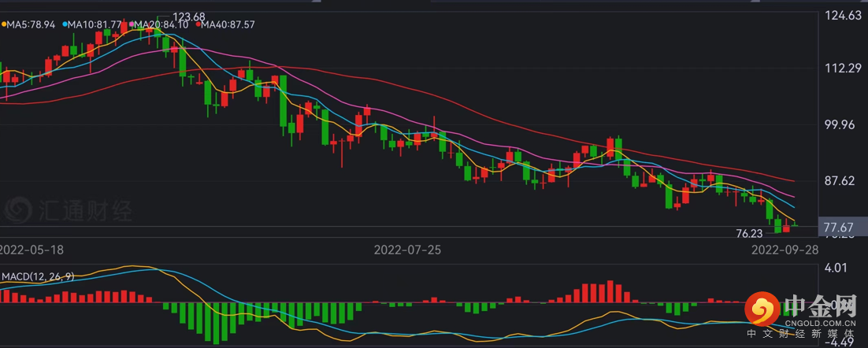Click the 2022-07-25 date label
This screenshot has height=348, width=868.
click(407, 250)
